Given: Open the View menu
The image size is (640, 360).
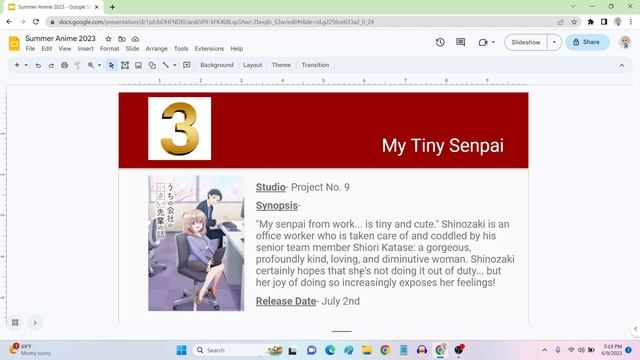Looking at the screenshot, I should [64, 49].
